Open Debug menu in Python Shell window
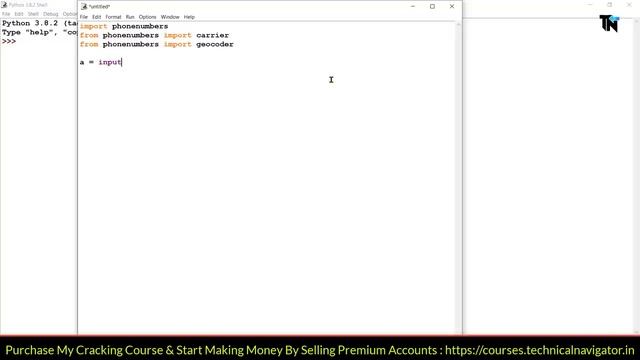640x360 pixels. 51,14
